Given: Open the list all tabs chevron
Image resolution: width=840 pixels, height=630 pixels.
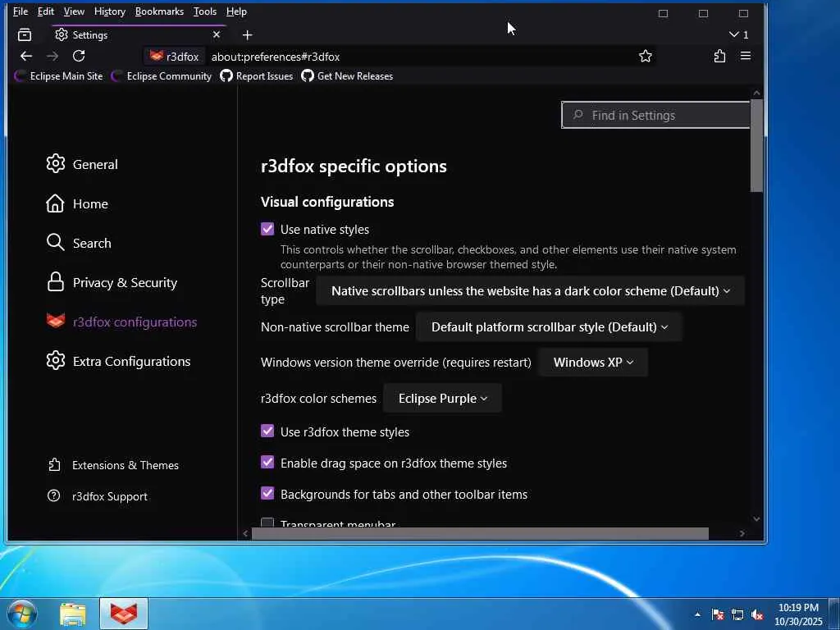Looking at the screenshot, I should click(738, 34).
